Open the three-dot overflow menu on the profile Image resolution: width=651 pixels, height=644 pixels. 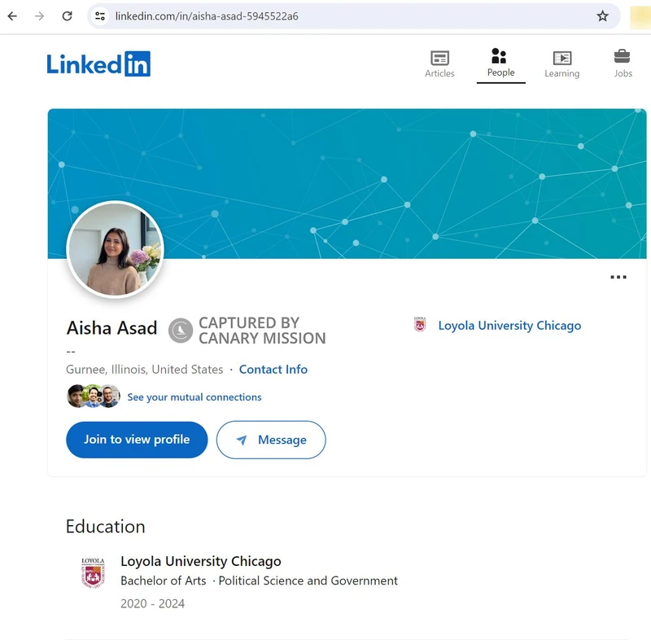point(618,277)
